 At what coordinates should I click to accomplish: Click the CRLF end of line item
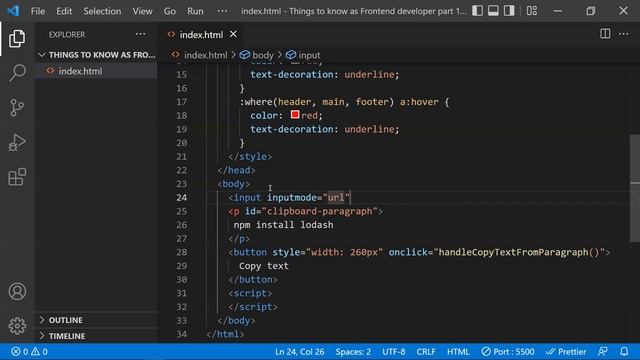tap(426, 351)
